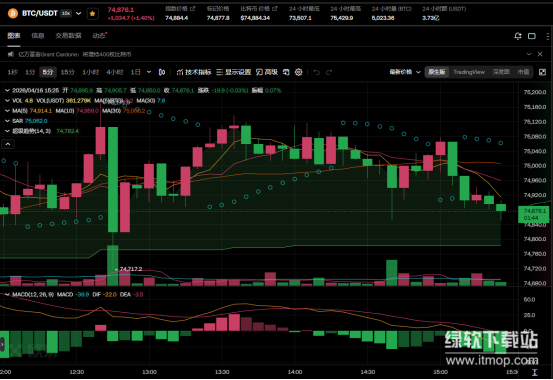
Task: Click the expand arrow at left edge of MACD panel
Action: [x=2, y=344]
